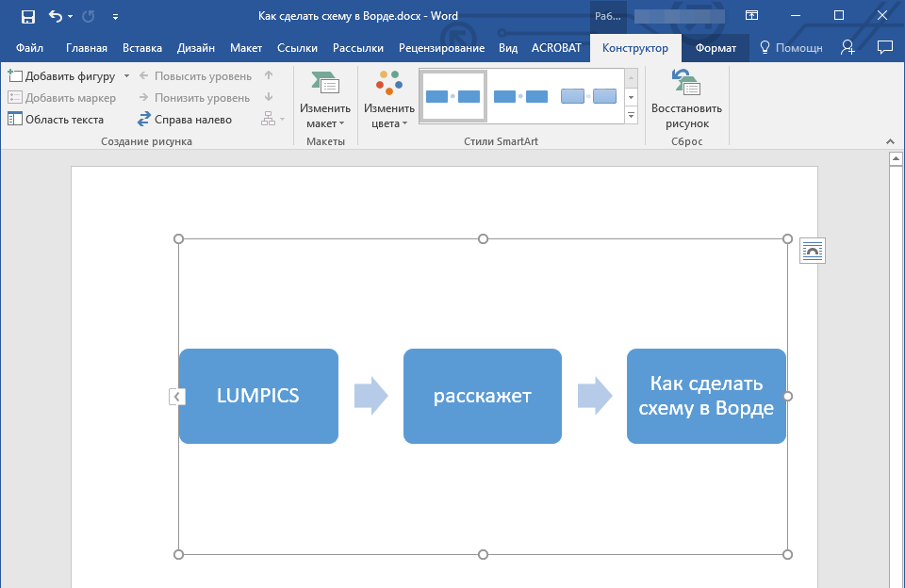The width and height of the screenshot is (905, 588).
Task: Open the Добавить фигуру dropdown arrow
Action: pyautogui.click(x=127, y=75)
